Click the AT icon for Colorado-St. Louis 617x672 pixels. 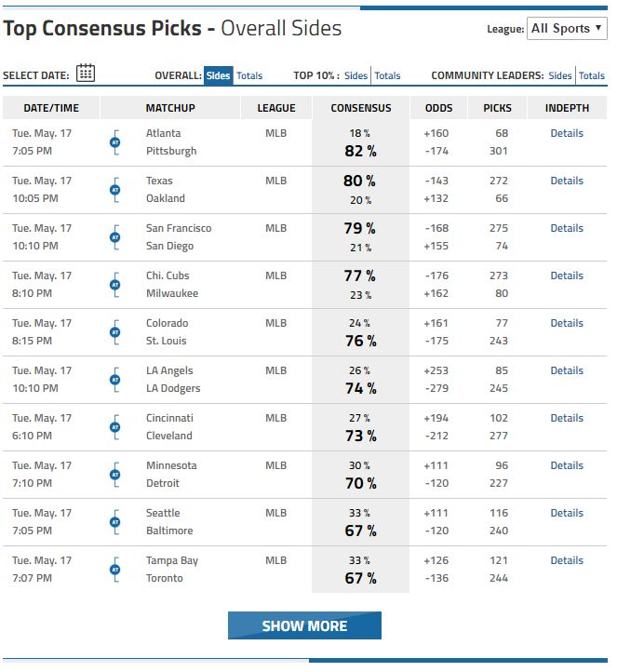pos(115,332)
